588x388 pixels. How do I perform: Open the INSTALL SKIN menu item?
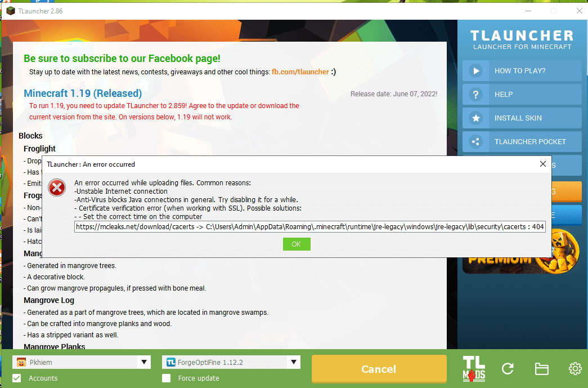(522, 118)
